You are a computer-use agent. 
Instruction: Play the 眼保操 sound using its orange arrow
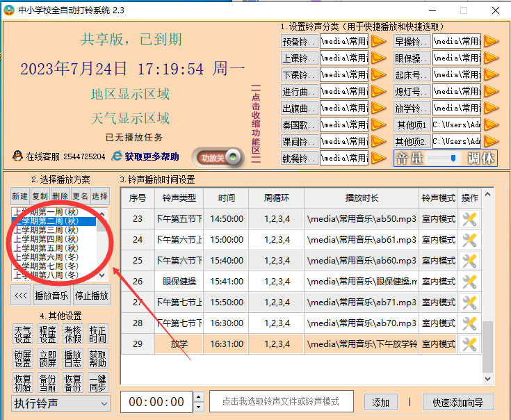[x=491, y=58]
